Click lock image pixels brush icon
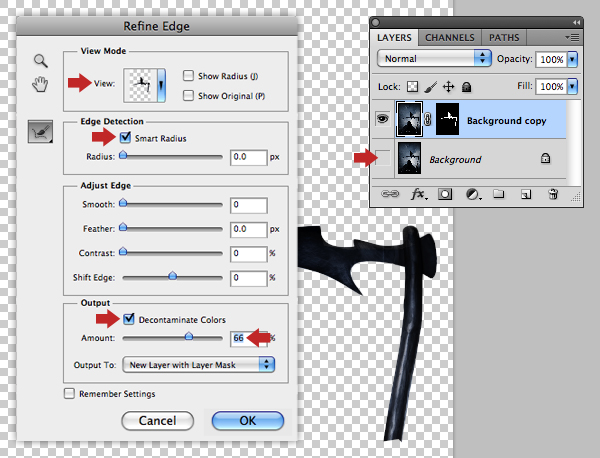Viewport: 600px width, 458px height. [431, 87]
